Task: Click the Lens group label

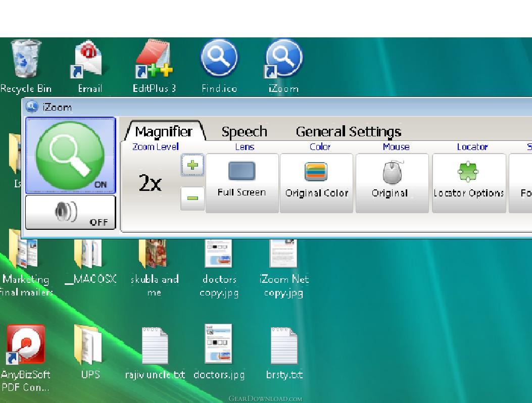Action: [x=245, y=147]
